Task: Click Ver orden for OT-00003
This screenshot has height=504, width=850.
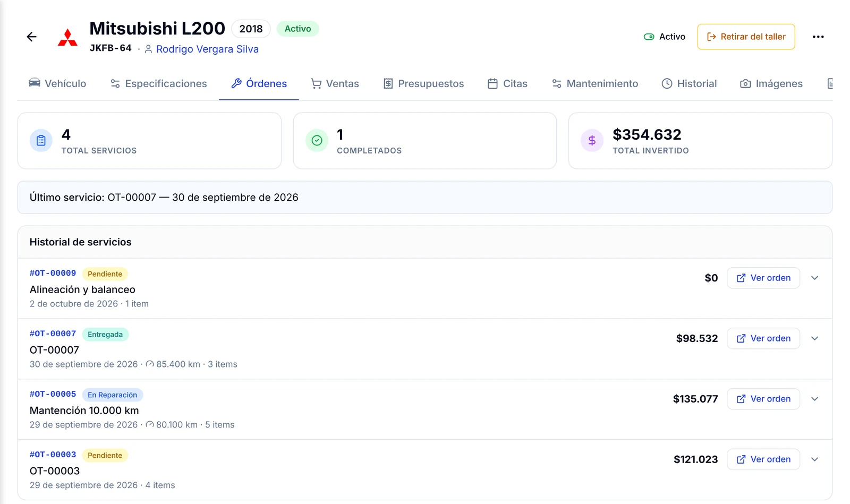Action: coord(763,459)
